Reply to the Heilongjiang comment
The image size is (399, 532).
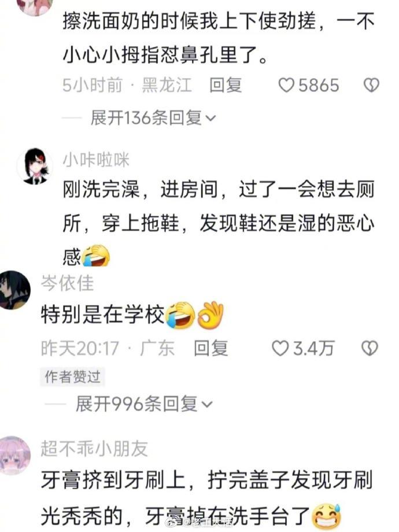226,85
